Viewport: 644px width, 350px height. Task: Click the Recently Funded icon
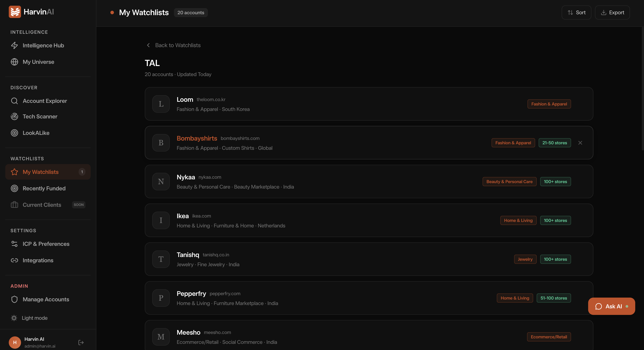point(14,189)
